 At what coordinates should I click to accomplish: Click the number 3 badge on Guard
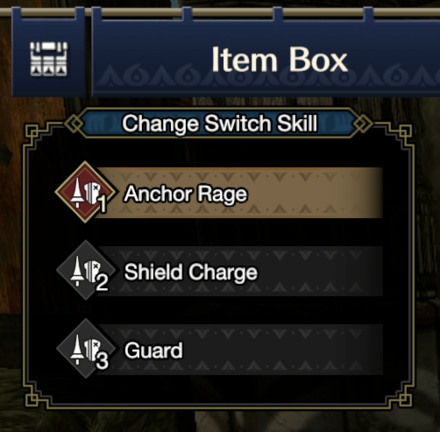[102, 361]
